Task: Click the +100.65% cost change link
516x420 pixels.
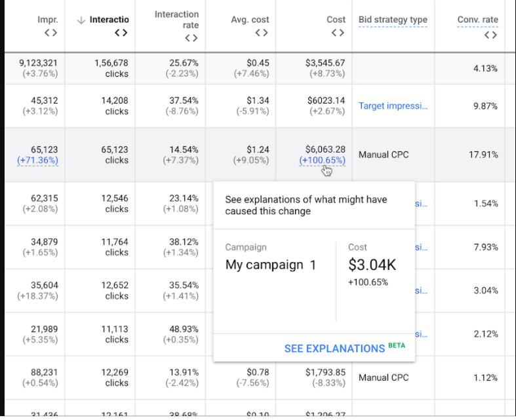Action: point(322,161)
